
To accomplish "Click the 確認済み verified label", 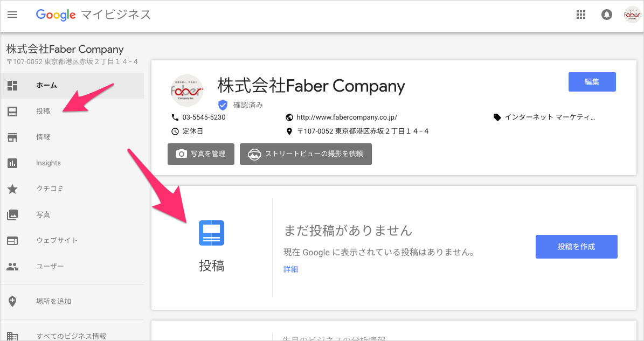I will tap(248, 105).
